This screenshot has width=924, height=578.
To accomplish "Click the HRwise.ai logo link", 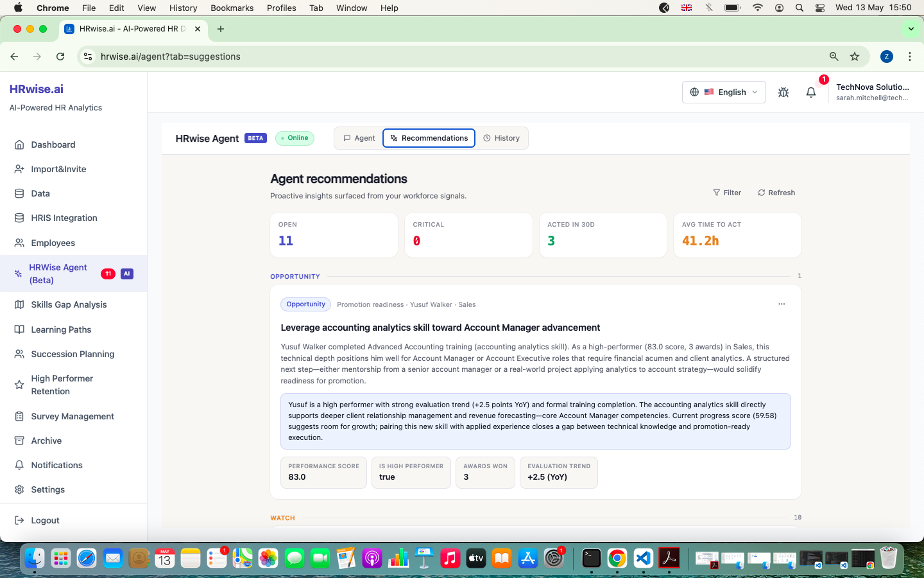I will click(x=37, y=89).
